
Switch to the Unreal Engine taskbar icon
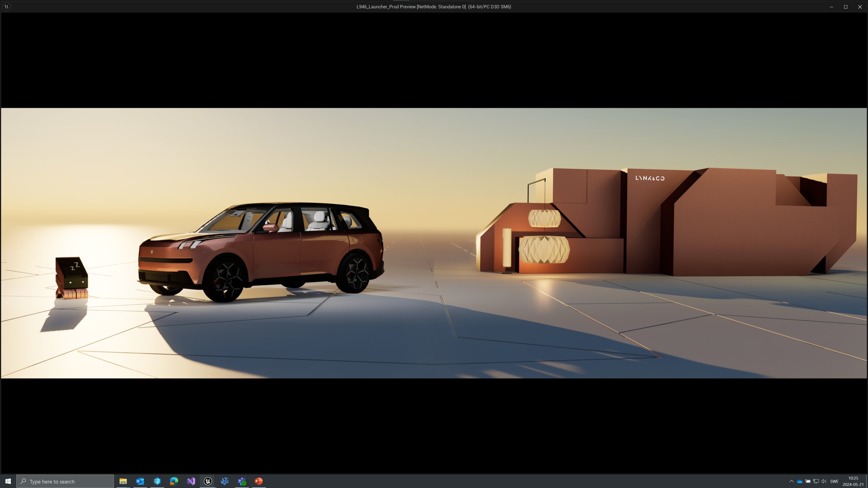pos(208,481)
